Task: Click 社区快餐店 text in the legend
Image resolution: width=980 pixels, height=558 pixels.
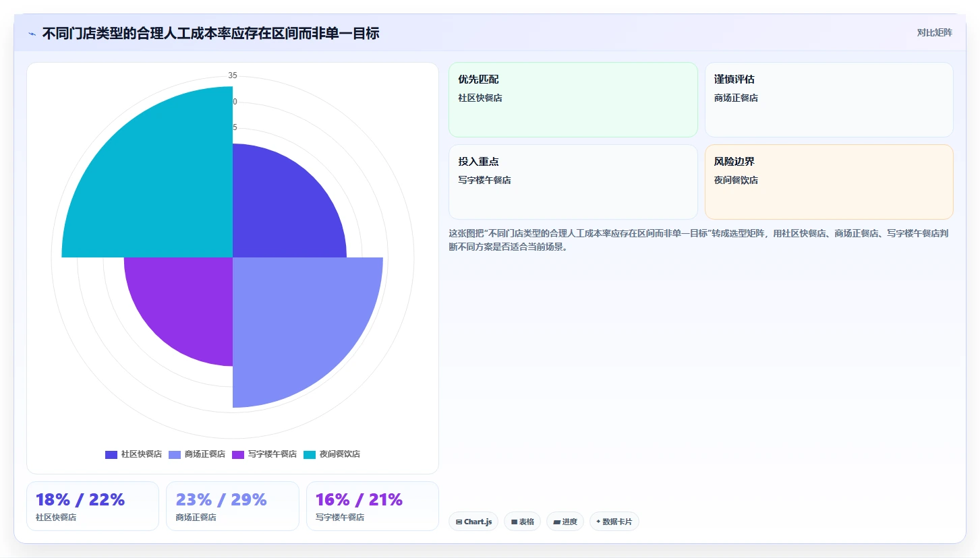Action: [142, 454]
